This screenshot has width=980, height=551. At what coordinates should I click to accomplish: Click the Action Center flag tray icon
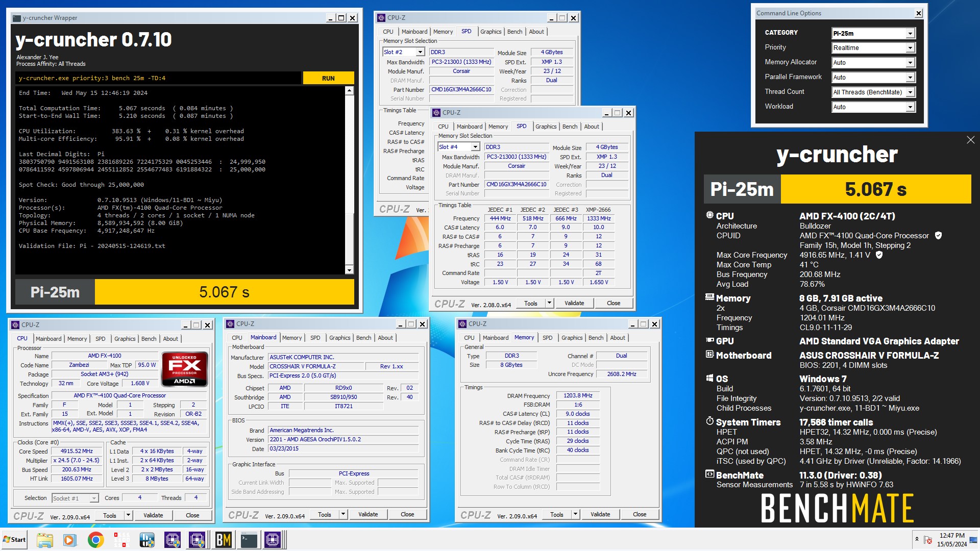point(928,539)
